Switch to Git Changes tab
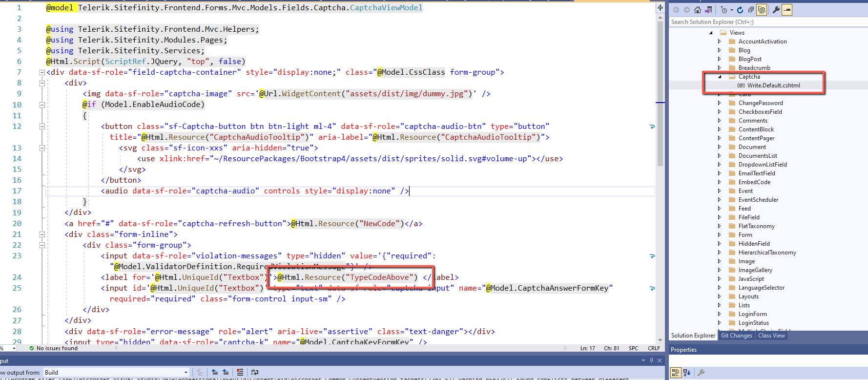 click(x=737, y=336)
